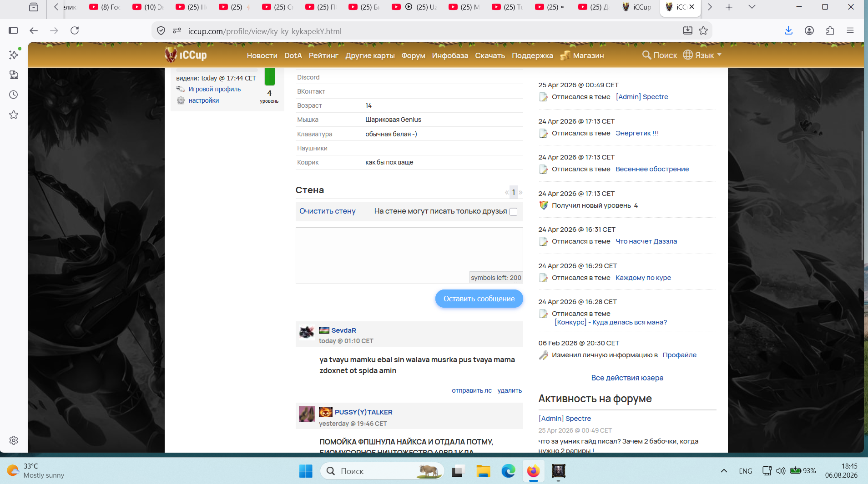
Task: Open the browser extensions puzzle icon
Action: point(830,30)
